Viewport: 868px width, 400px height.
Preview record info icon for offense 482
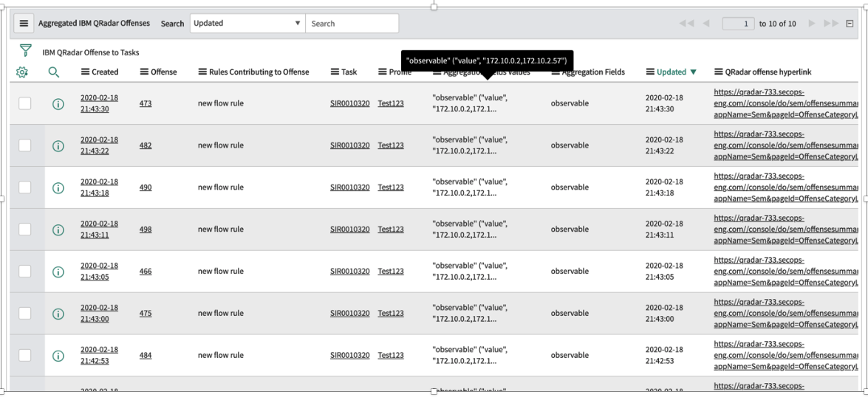(58, 145)
